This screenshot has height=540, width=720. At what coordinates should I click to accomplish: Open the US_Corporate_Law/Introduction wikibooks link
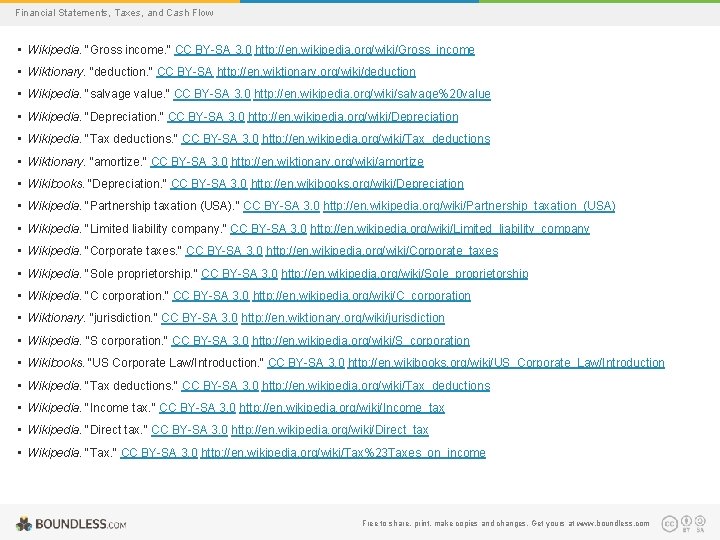506,363
